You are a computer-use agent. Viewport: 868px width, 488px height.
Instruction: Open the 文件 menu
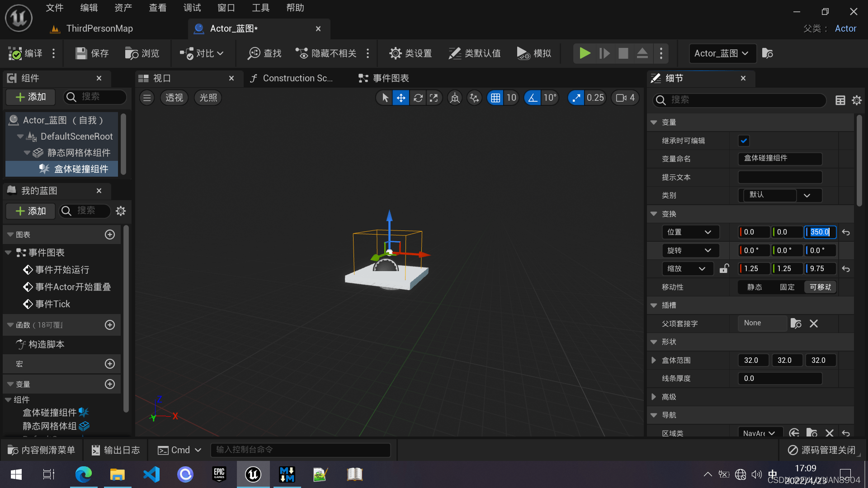coord(55,8)
